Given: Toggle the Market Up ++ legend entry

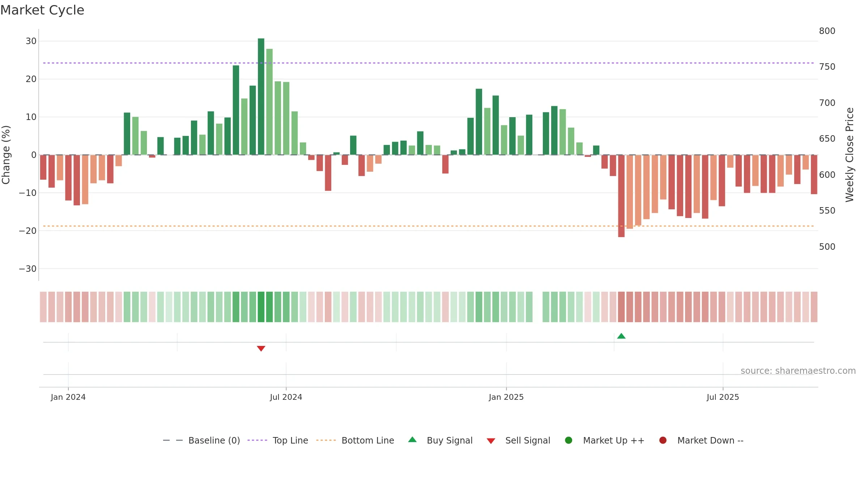Looking at the screenshot, I should coord(605,440).
